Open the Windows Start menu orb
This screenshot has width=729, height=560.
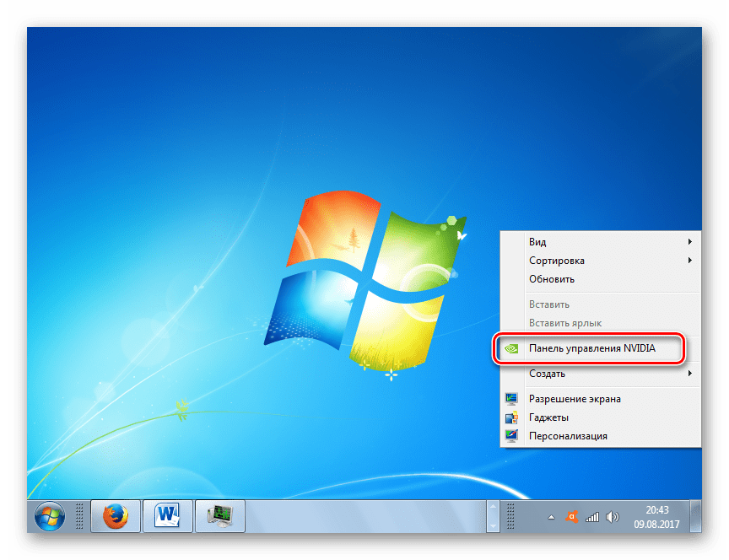(50, 516)
